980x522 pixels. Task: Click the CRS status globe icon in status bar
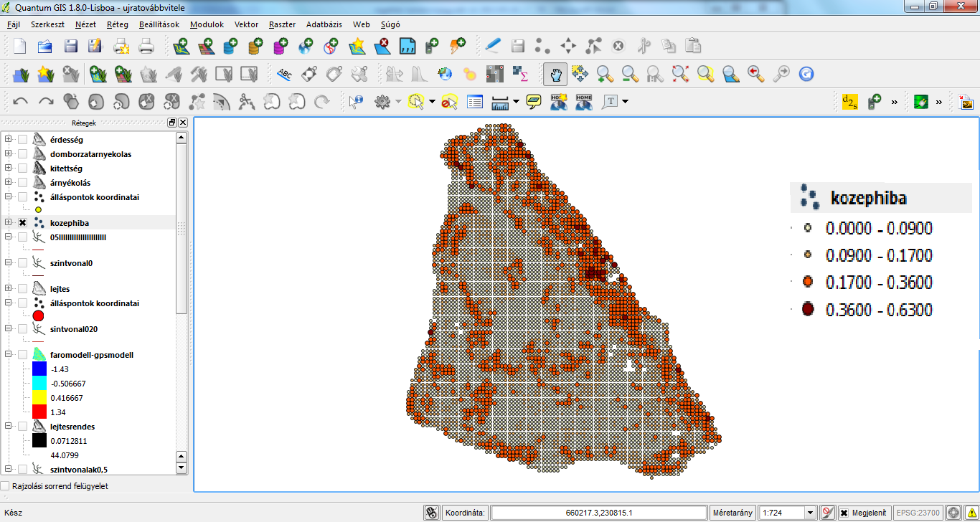[x=953, y=513]
